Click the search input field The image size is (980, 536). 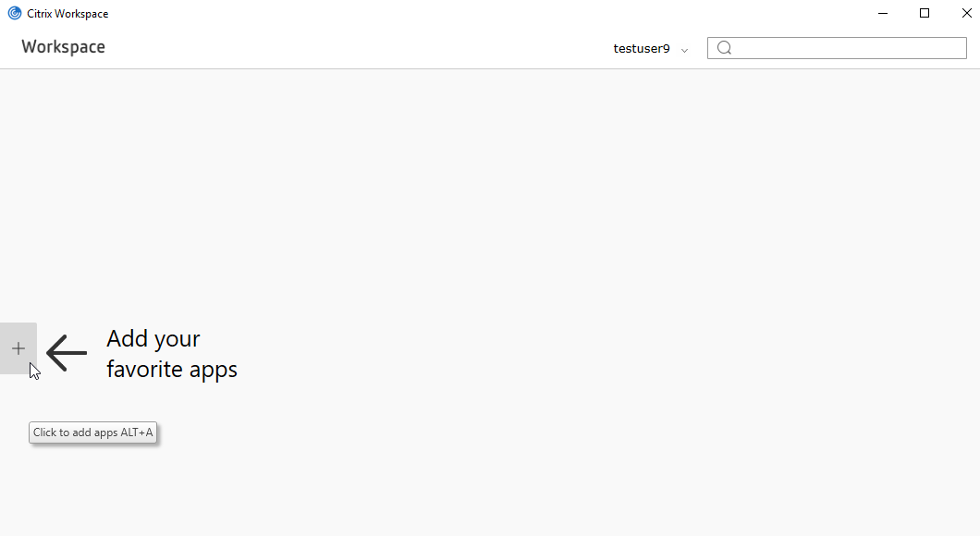coord(837,48)
